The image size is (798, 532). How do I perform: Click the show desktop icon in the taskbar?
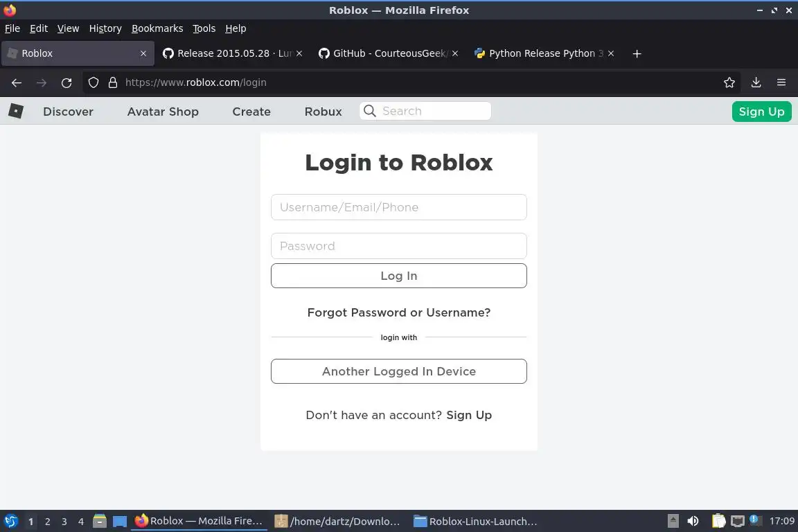click(120, 522)
